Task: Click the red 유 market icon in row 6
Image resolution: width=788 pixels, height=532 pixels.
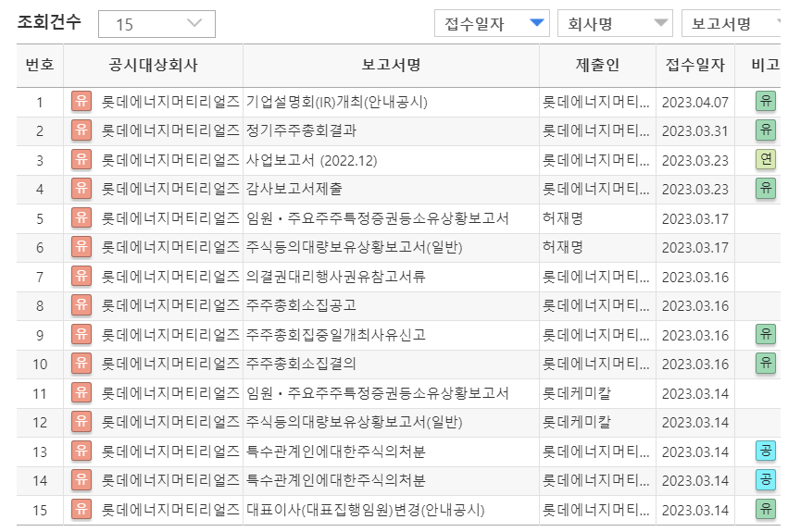Action: coord(81,247)
